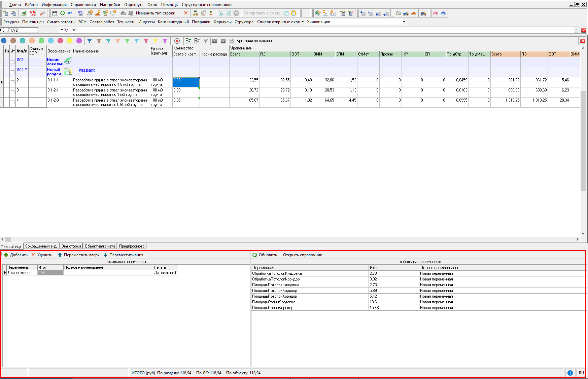Click the magnifying glass search icon
Viewport: 588px width, 379px height.
point(42,13)
